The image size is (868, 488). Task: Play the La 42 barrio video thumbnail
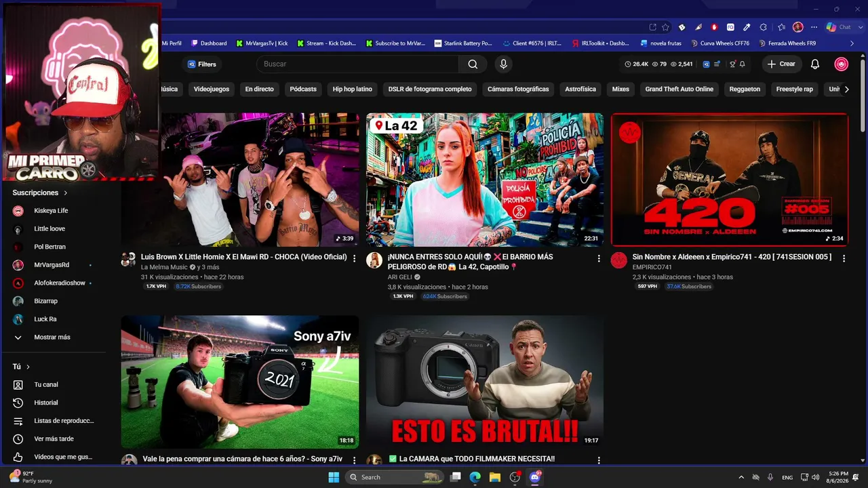point(485,180)
